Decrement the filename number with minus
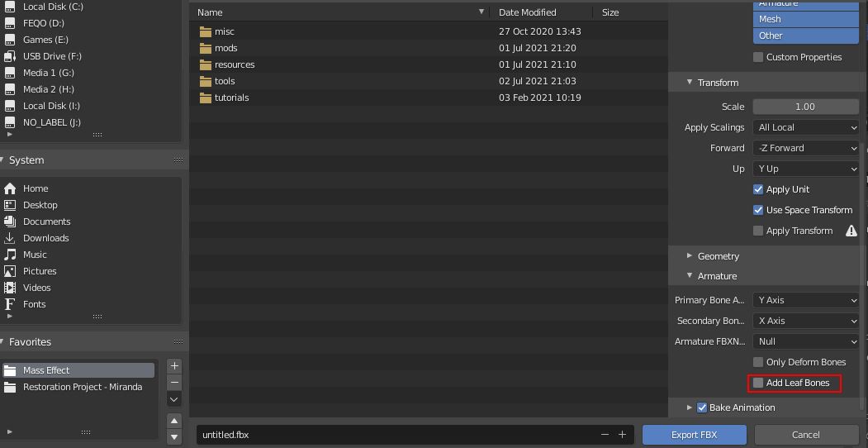This screenshot has height=448, width=868. pyautogui.click(x=605, y=435)
